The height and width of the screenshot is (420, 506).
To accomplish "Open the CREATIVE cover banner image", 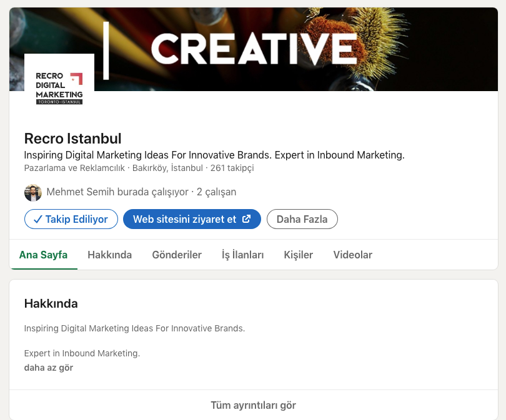I will [254, 49].
